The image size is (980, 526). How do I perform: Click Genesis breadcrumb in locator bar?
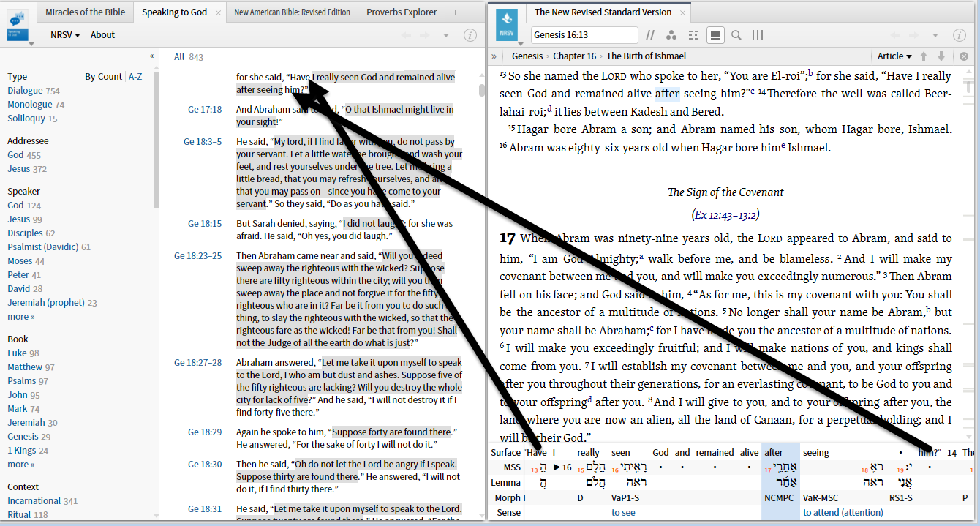click(x=527, y=56)
